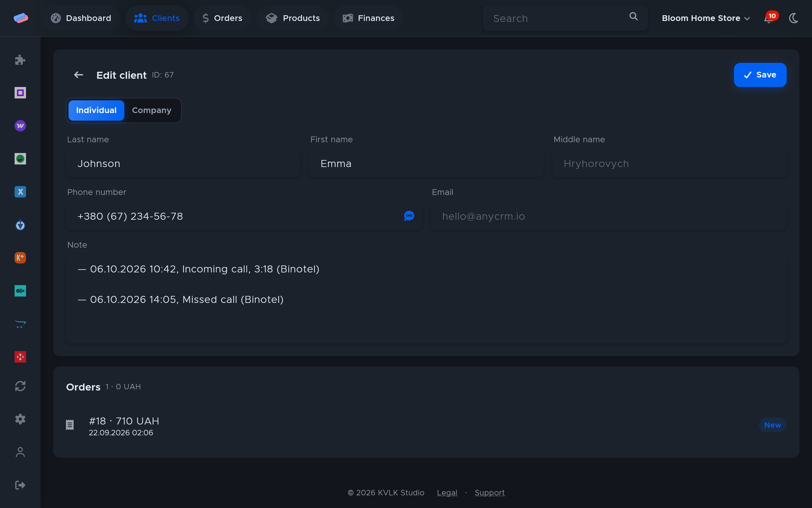This screenshot has height=508, width=812.
Task: Open the shopping cart integration icon
Action: [x=20, y=324]
